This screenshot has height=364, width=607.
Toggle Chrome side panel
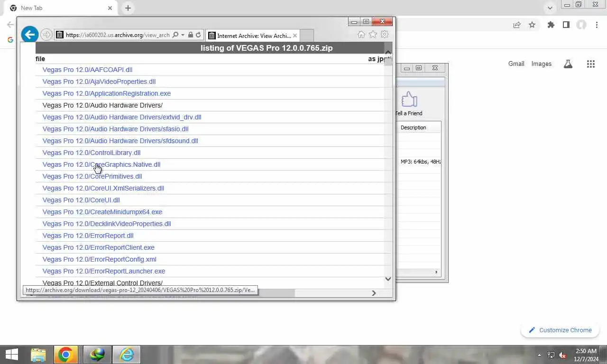click(x=566, y=25)
